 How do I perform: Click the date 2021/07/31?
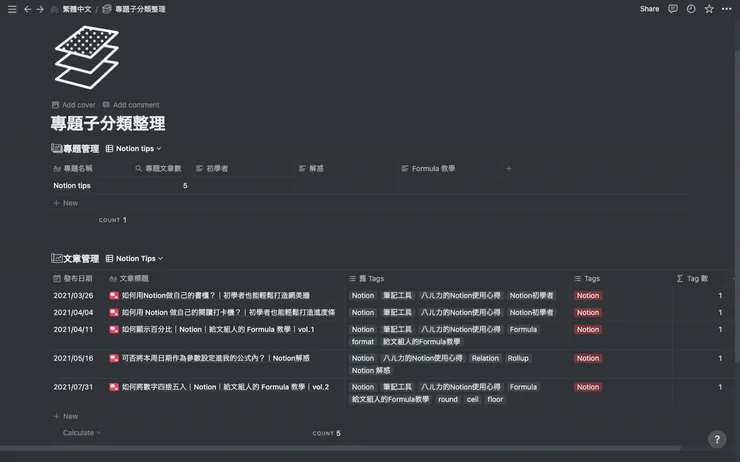[x=73, y=387]
